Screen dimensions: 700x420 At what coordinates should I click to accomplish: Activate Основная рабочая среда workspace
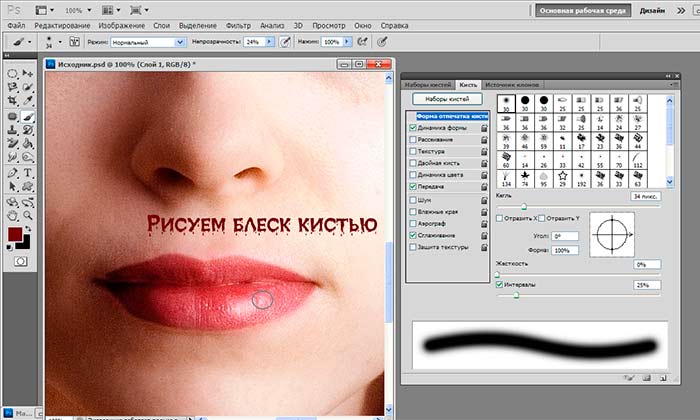(x=583, y=11)
